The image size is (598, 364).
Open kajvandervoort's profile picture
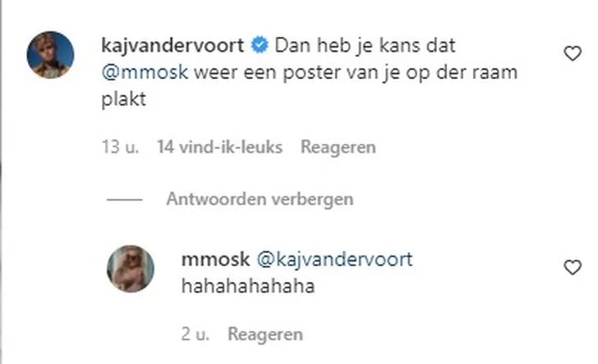click(x=50, y=55)
